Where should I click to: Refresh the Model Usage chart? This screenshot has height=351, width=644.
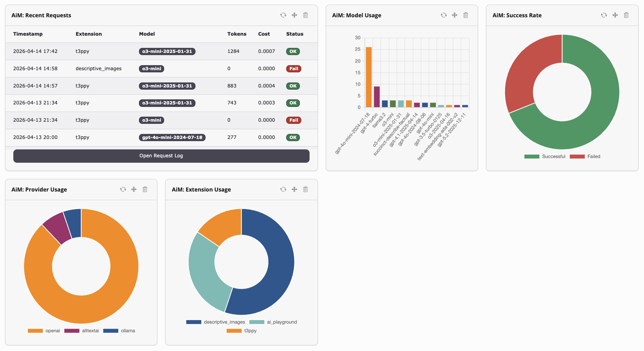tap(444, 15)
